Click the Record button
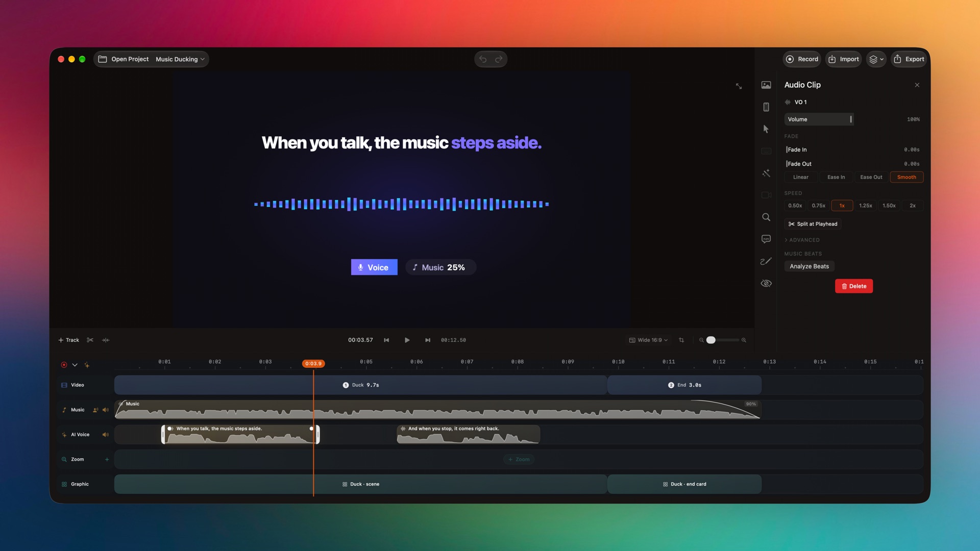 [x=802, y=59]
